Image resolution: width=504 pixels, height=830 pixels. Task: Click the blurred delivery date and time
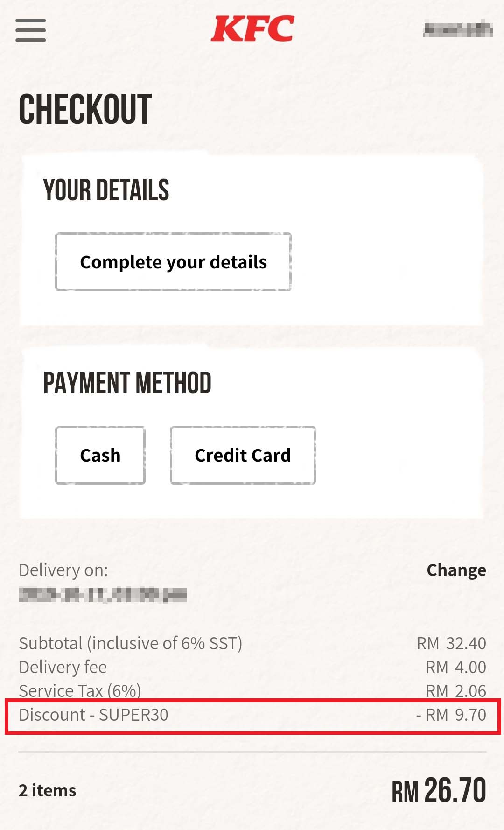pyautogui.click(x=103, y=595)
